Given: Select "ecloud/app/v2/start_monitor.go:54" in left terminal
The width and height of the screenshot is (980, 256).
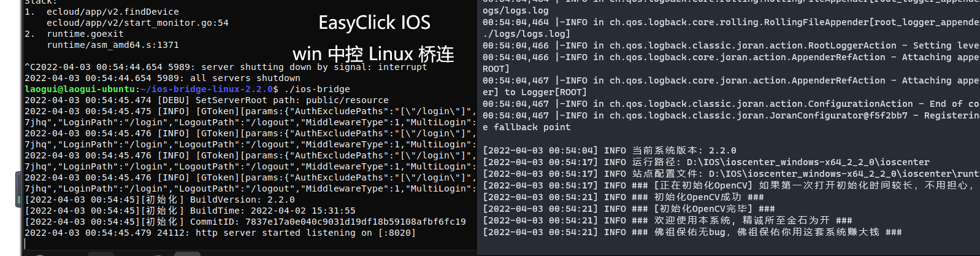Looking at the screenshot, I should click(137, 23).
